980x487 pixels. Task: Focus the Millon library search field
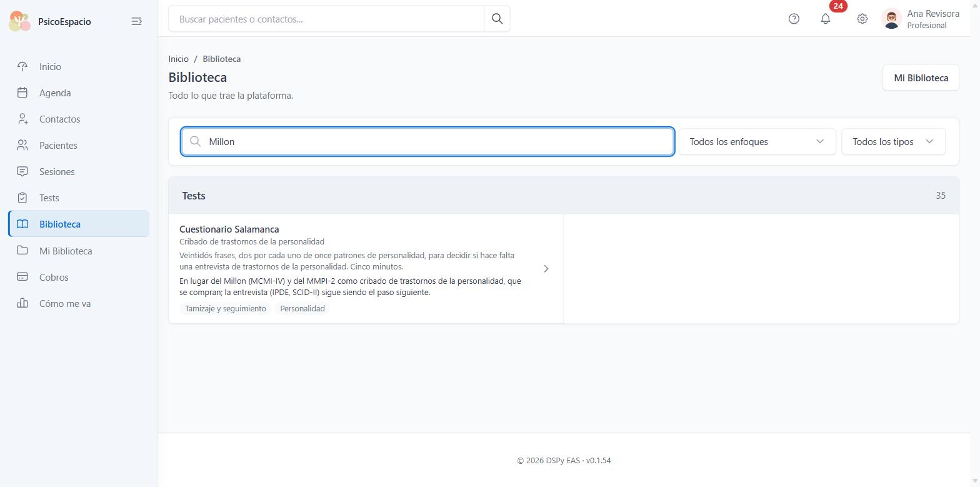click(x=427, y=141)
